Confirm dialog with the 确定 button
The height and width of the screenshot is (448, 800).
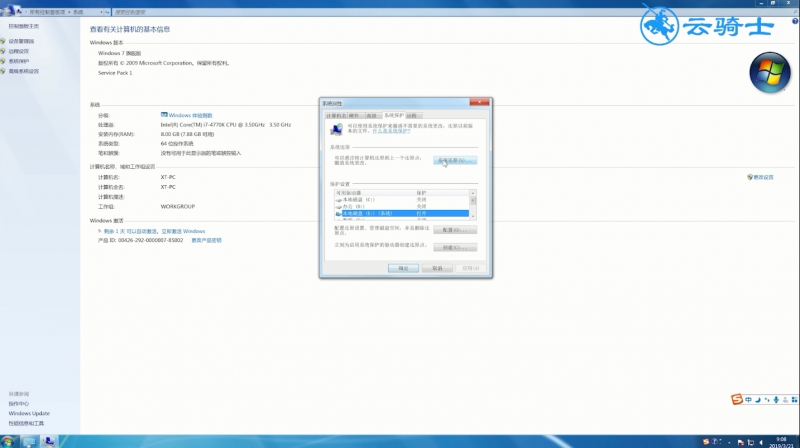(403, 268)
